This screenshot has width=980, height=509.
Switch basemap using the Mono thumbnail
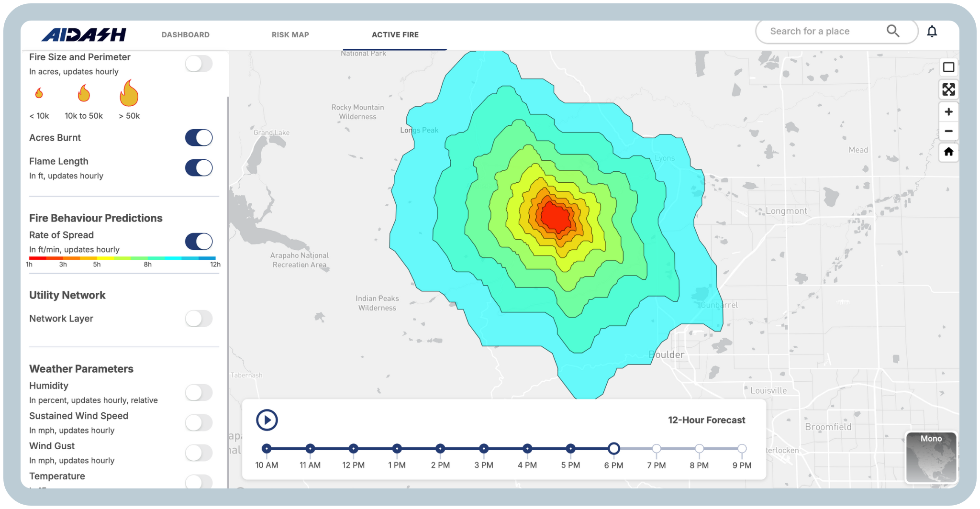pyautogui.click(x=931, y=458)
